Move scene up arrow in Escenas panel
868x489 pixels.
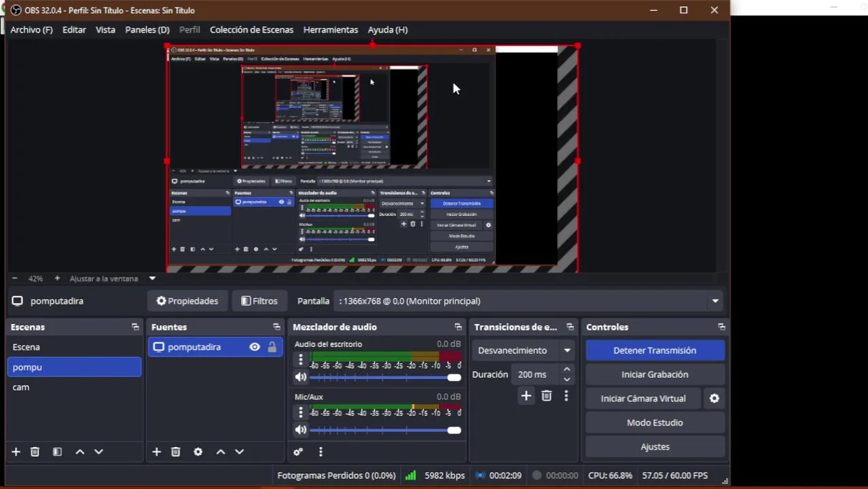pos(79,452)
